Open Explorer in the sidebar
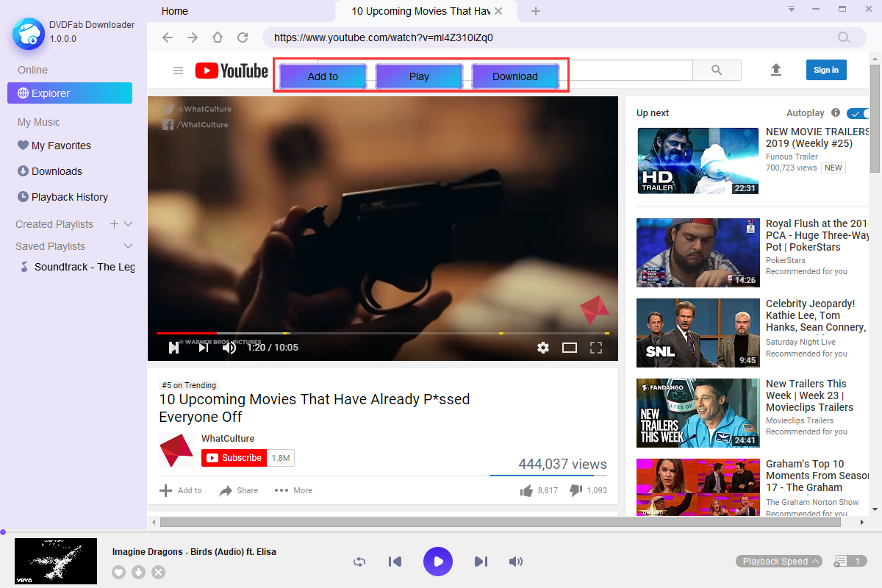Image resolution: width=882 pixels, height=588 pixels. point(70,93)
